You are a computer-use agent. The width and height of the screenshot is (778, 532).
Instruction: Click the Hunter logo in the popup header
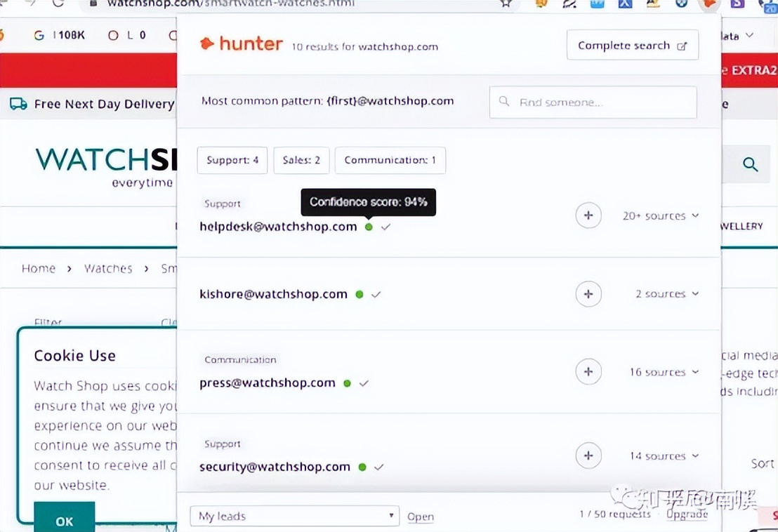tap(241, 44)
